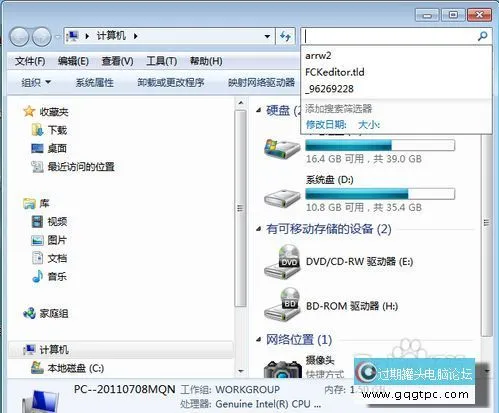The height and width of the screenshot is (413, 499).
Task: Open the 编辑(E) menu
Action: click(73, 61)
